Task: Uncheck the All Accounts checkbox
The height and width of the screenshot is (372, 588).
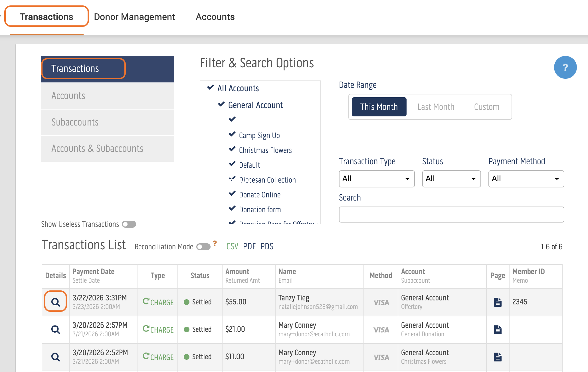Action: click(x=211, y=87)
